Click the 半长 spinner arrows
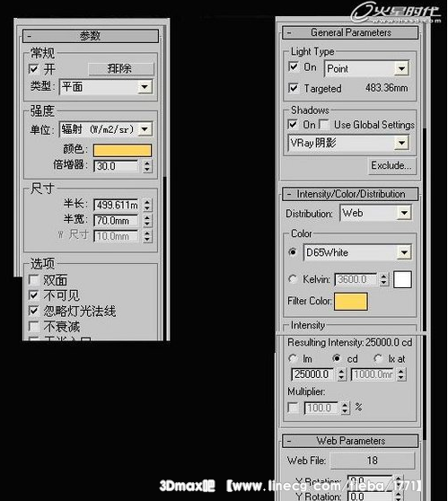Image resolution: width=448 pixels, height=501 pixels. [x=147, y=205]
